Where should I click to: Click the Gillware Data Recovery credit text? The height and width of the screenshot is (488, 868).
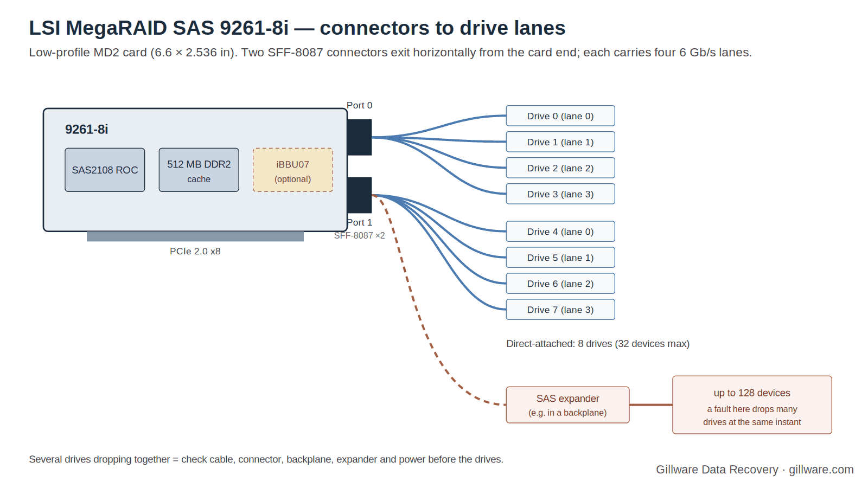click(755, 470)
